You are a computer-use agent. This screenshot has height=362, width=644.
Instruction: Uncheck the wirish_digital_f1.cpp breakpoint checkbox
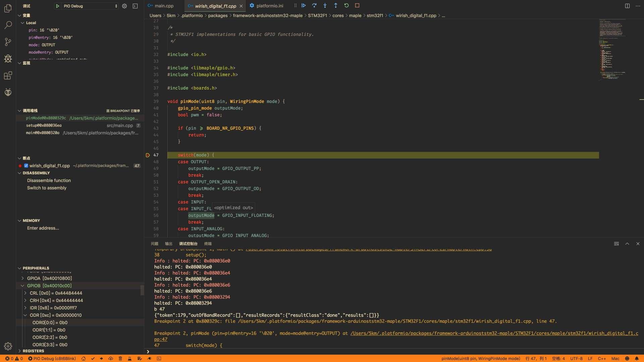point(26,166)
